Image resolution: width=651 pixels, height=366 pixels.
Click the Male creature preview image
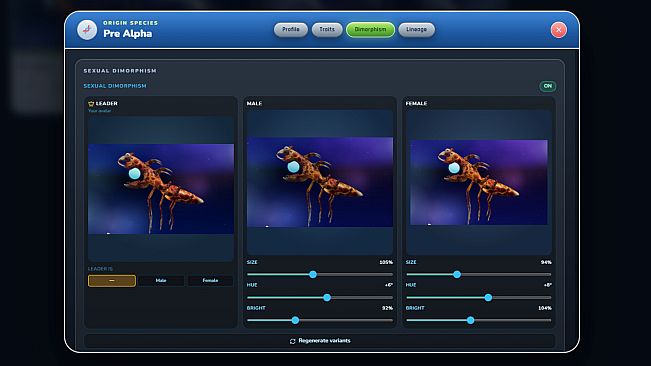coord(320,182)
